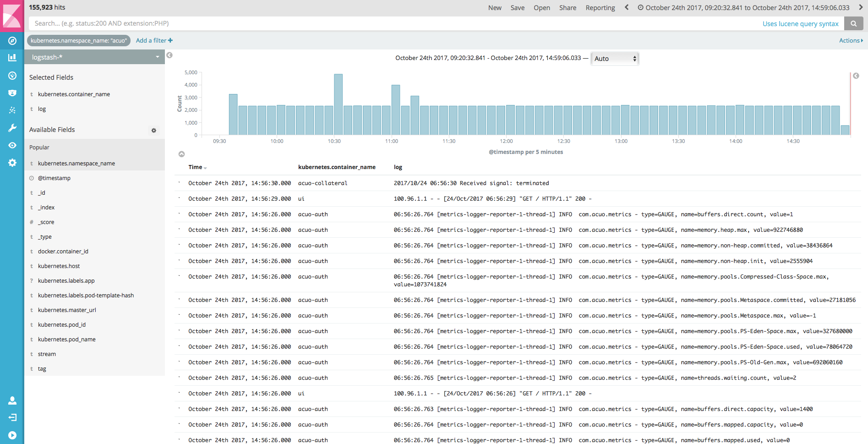This screenshot has width=868, height=444.
Task: Click the Kibana logo
Action: [12, 16]
